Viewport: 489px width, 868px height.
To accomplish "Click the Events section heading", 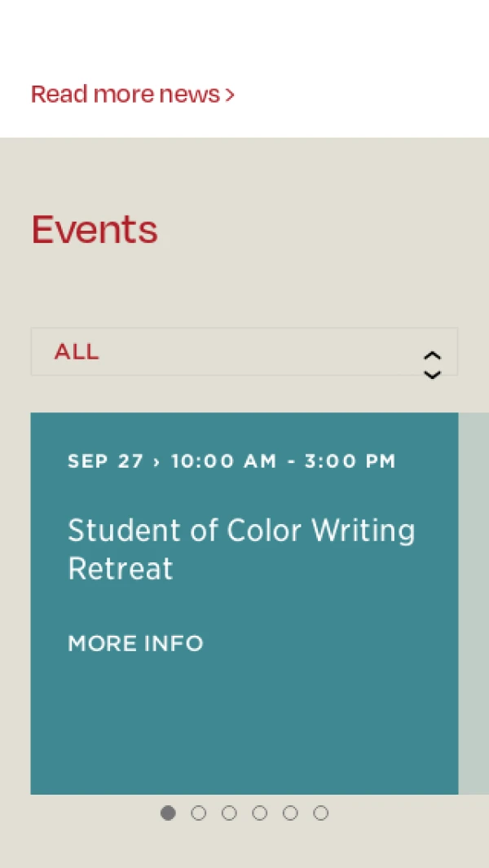I will tap(95, 229).
